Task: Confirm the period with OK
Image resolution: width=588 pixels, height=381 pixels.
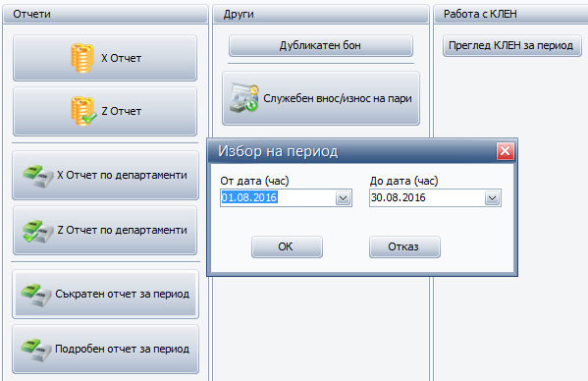Action: coord(287,246)
